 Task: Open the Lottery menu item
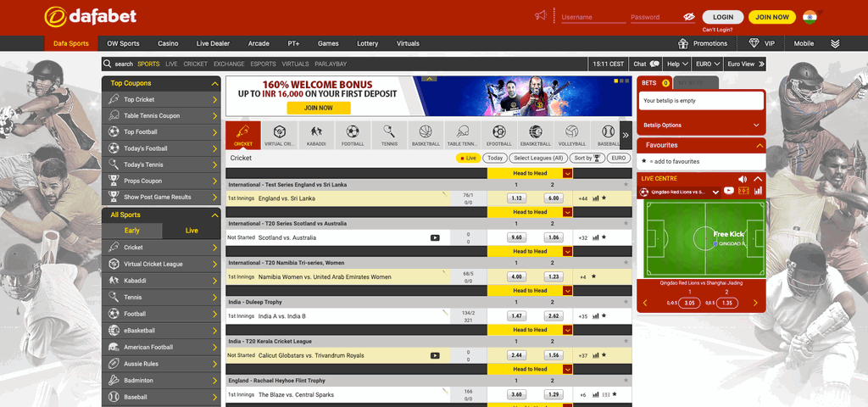click(x=368, y=43)
